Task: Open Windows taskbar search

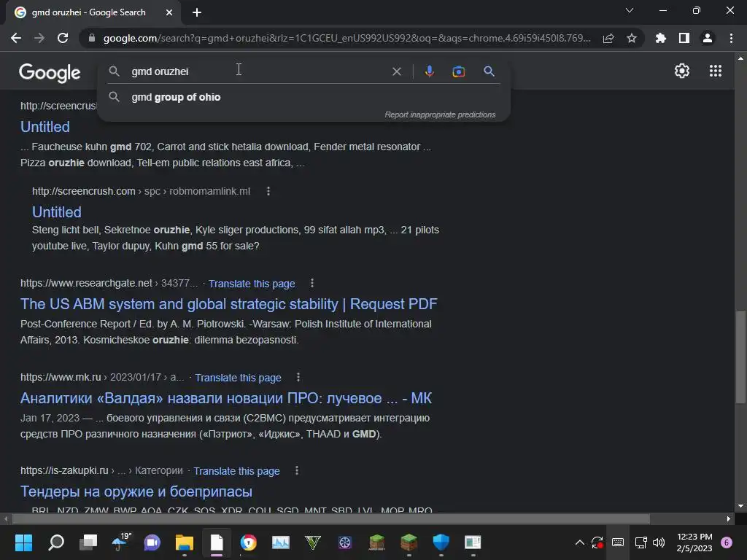Action: click(56, 542)
